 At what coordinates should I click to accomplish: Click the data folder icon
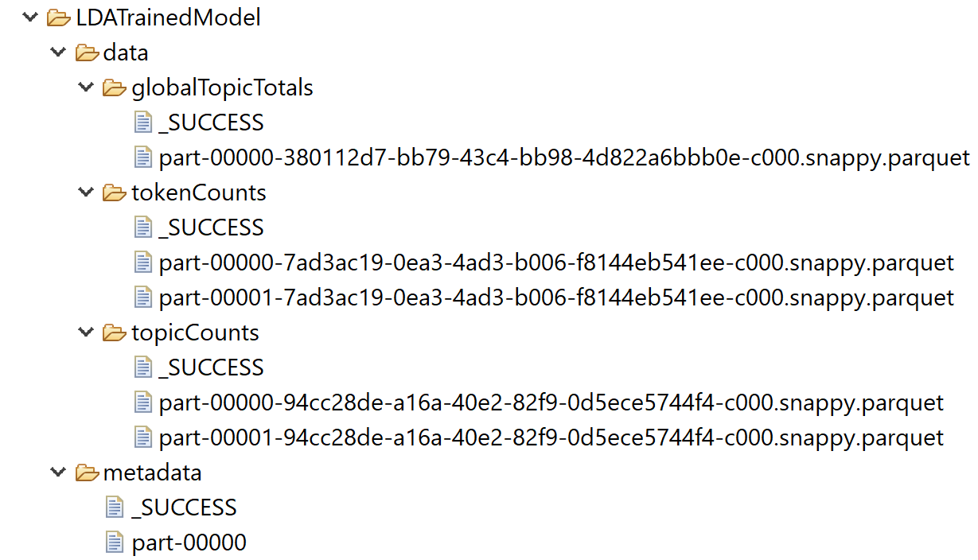(88, 52)
